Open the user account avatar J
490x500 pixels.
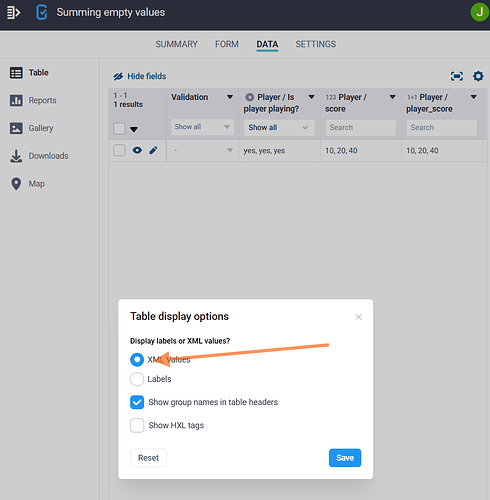479,12
